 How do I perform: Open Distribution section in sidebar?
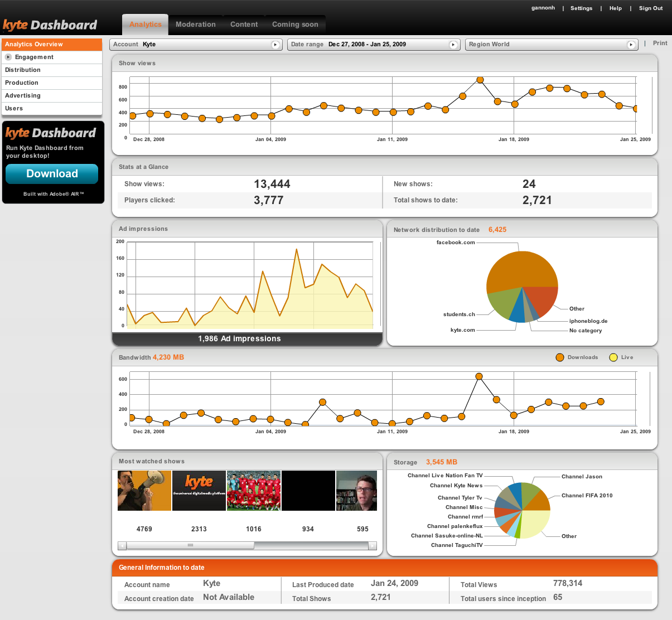pos(52,70)
